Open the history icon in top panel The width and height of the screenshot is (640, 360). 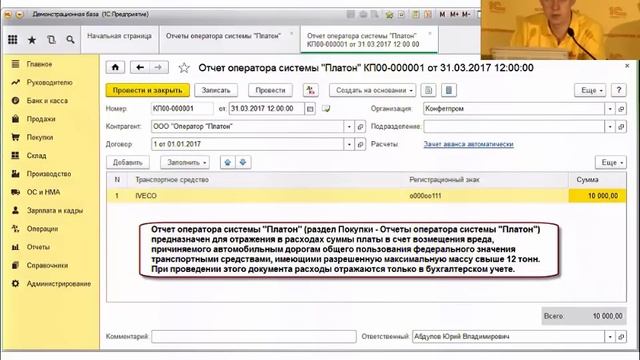tap(51, 40)
